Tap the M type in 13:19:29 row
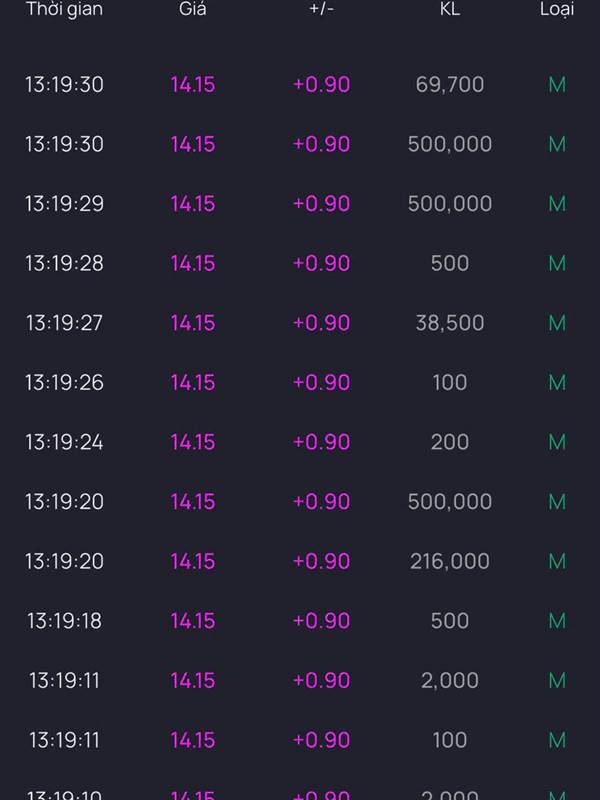The height and width of the screenshot is (800, 600). (x=557, y=204)
